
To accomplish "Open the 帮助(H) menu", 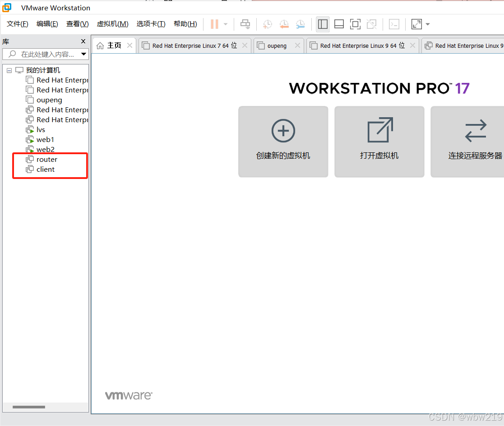I will pos(185,24).
